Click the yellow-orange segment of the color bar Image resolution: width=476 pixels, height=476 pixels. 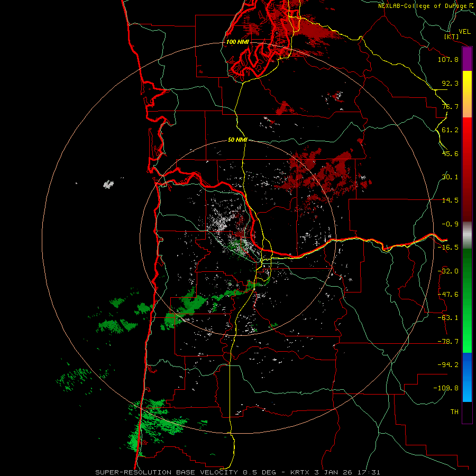(x=467, y=94)
